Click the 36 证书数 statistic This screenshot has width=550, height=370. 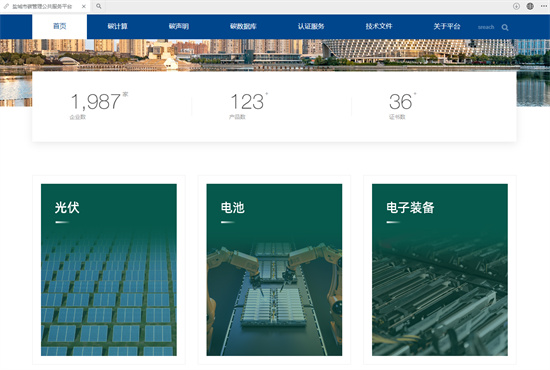click(x=402, y=105)
